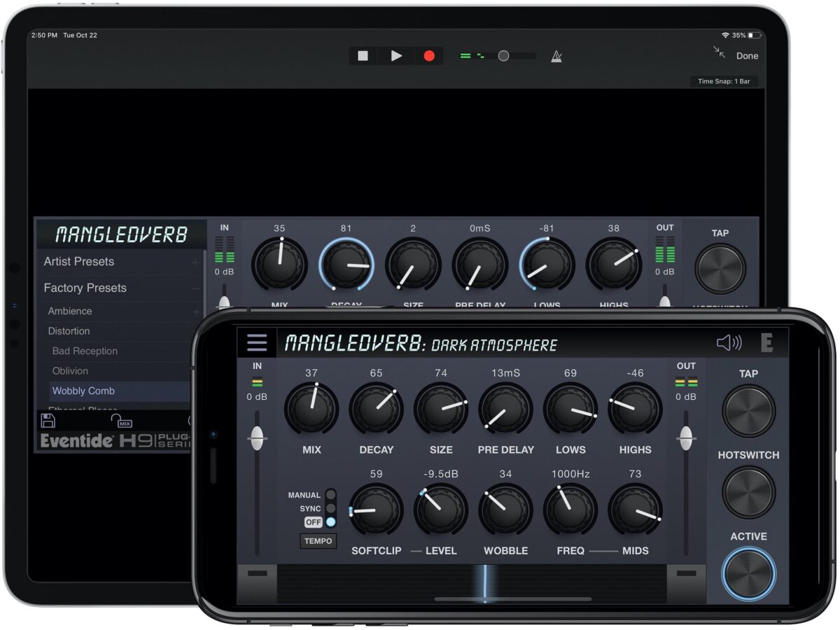The height and width of the screenshot is (630, 840).
Task: Open the hamburger menu beside MangledVerb title
Action: 257,343
